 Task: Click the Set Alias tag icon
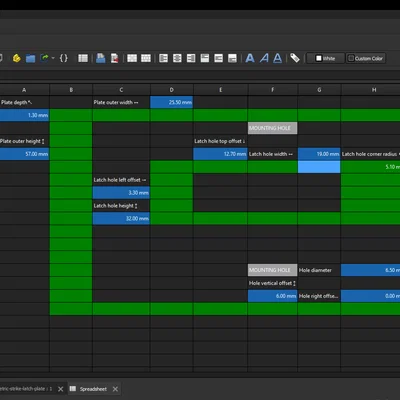point(295,58)
